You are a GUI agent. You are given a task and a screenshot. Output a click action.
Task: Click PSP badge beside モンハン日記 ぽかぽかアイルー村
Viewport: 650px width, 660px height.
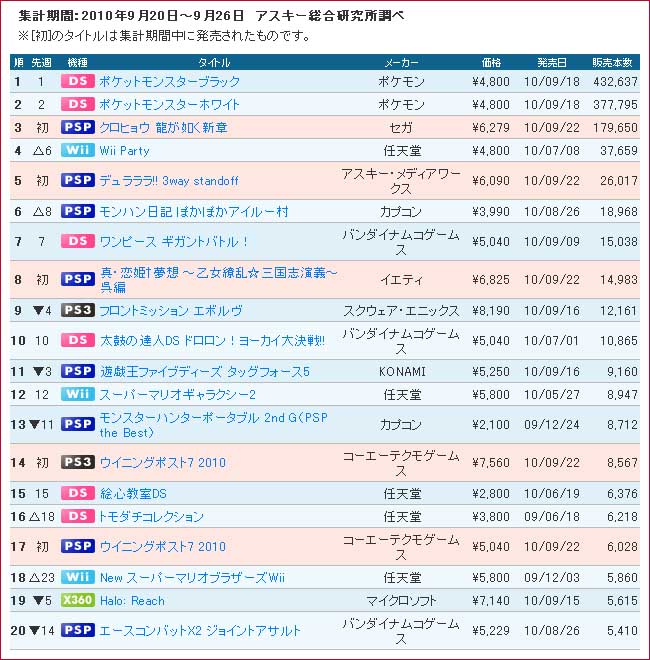pyautogui.click(x=78, y=211)
